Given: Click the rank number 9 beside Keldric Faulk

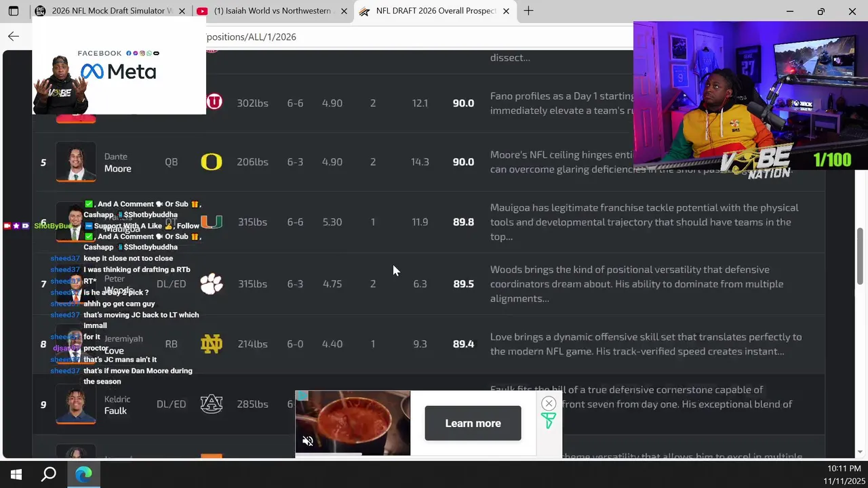Looking at the screenshot, I should click(x=43, y=405).
